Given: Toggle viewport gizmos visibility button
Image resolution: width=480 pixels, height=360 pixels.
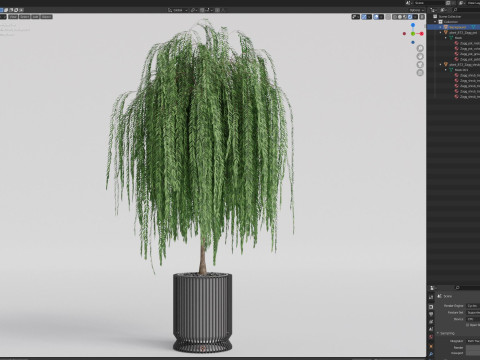Looking at the screenshot, I should click(x=364, y=17).
